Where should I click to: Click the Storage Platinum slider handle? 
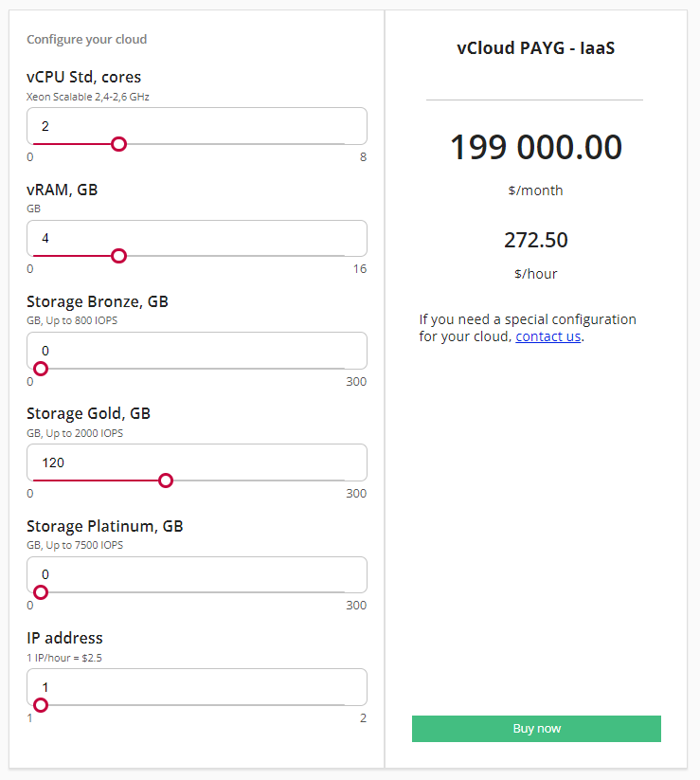click(40, 592)
